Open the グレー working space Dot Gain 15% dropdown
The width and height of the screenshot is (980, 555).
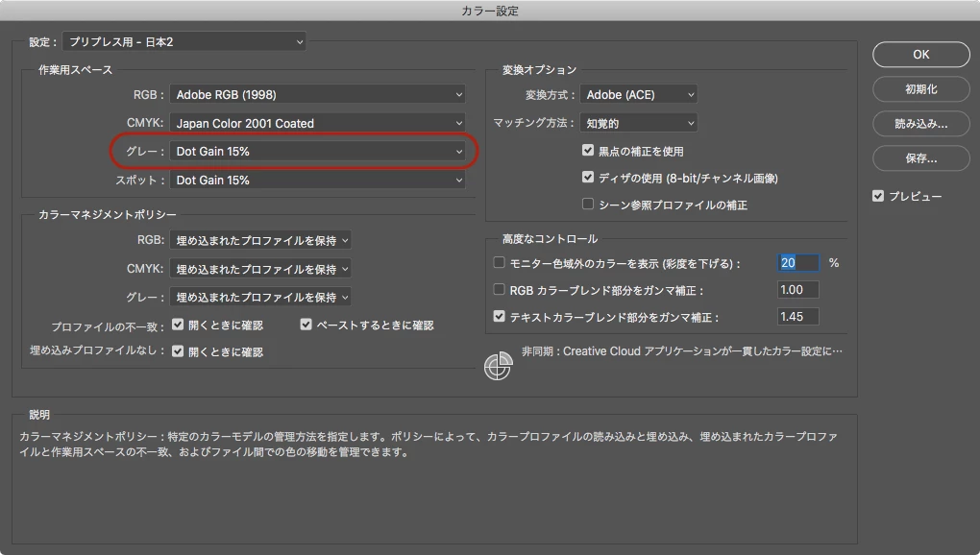coord(317,151)
